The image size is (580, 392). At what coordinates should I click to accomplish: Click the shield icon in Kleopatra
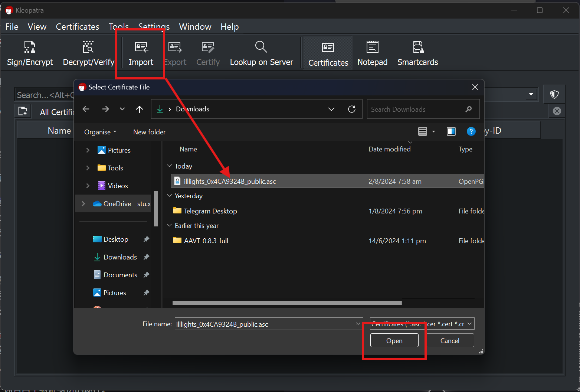coord(554,94)
